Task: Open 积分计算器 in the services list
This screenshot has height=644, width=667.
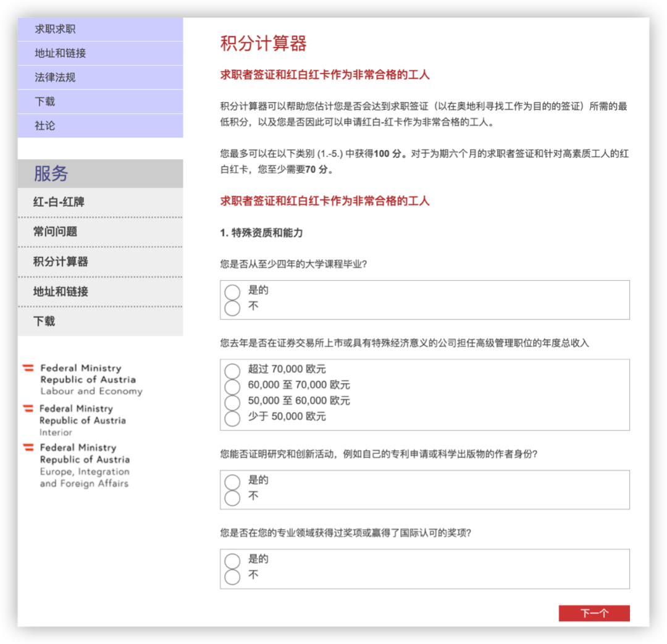Action: [x=100, y=262]
